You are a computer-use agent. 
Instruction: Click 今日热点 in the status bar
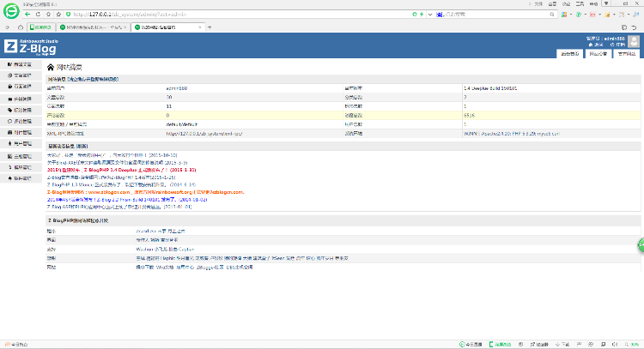coord(16,345)
